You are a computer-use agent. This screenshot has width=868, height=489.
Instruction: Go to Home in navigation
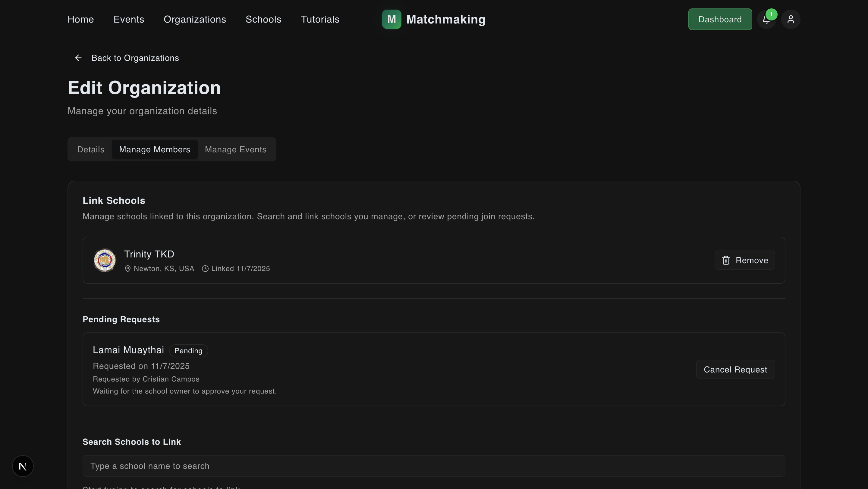(x=80, y=19)
